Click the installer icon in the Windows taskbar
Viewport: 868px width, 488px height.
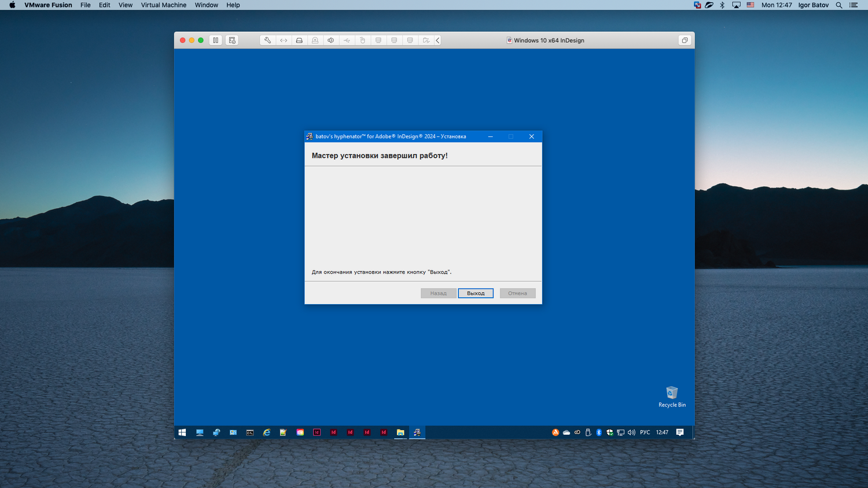point(417,432)
